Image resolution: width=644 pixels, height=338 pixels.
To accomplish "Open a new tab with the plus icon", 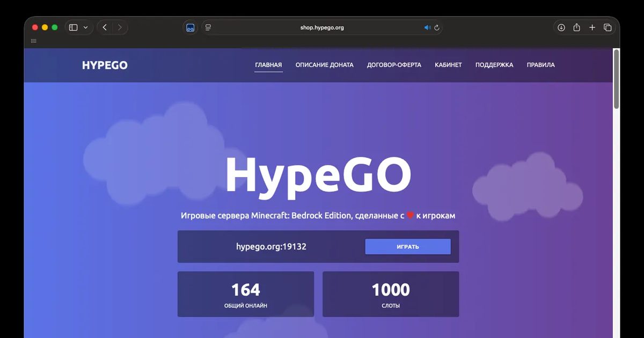I will click(592, 27).
